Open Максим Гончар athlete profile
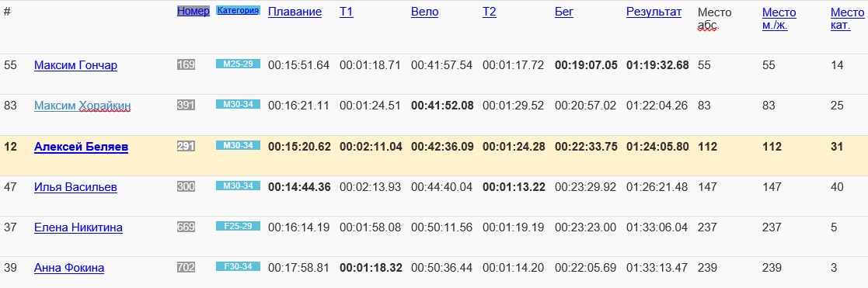The height and width of the screenshot is (288, 868). [75, 65]
